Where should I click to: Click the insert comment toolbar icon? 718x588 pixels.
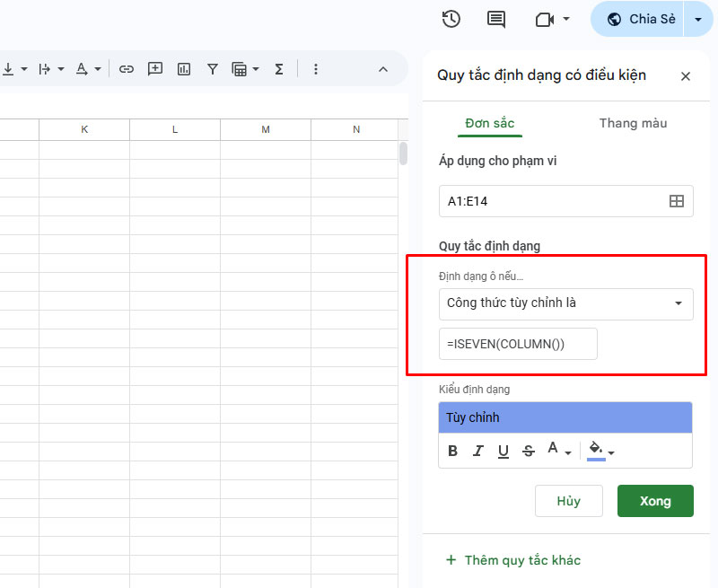coord(155,68)
